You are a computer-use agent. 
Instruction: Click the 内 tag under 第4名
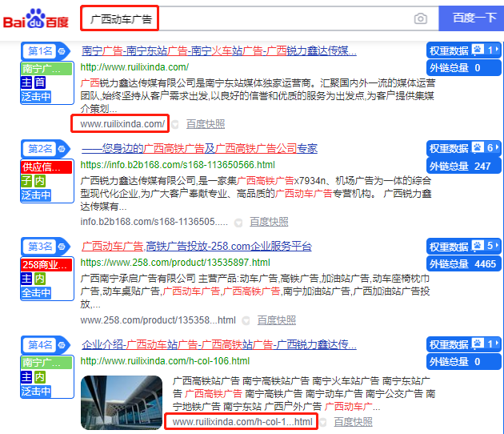tap(40, 377)
